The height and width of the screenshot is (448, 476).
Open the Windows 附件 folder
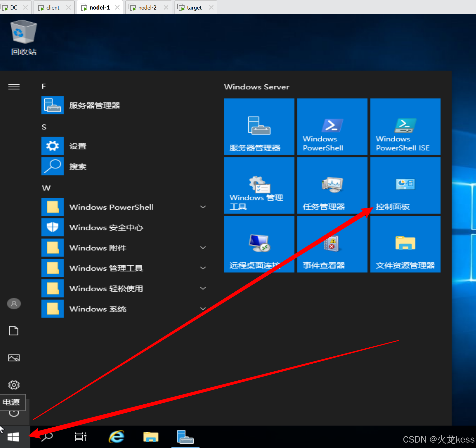coord(124,248)
